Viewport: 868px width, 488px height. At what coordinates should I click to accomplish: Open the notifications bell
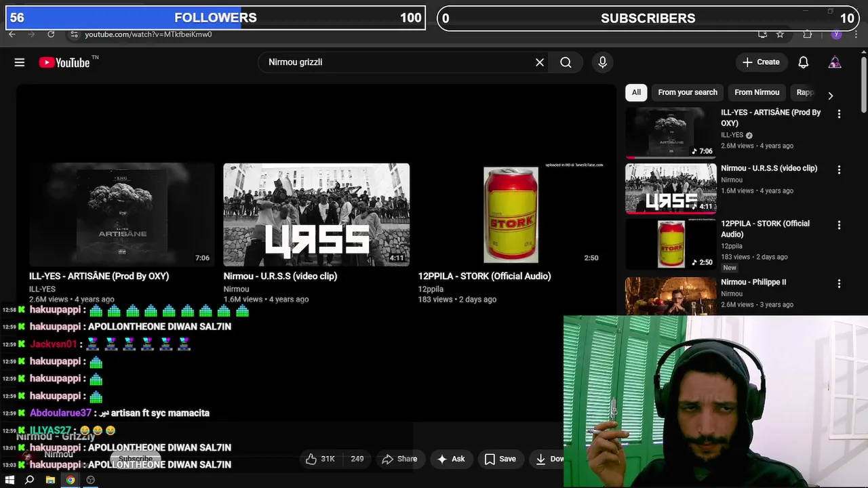tap(803, 62)
